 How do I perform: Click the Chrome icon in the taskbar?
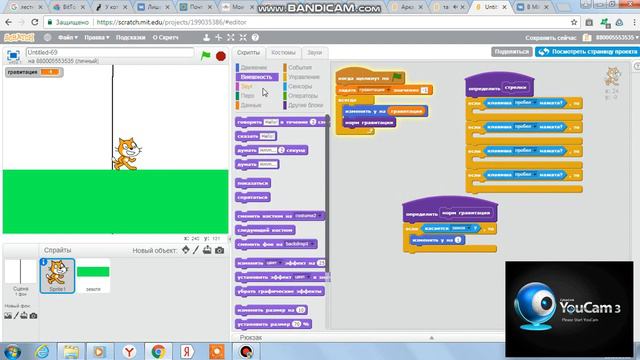(x=158, y=351)
